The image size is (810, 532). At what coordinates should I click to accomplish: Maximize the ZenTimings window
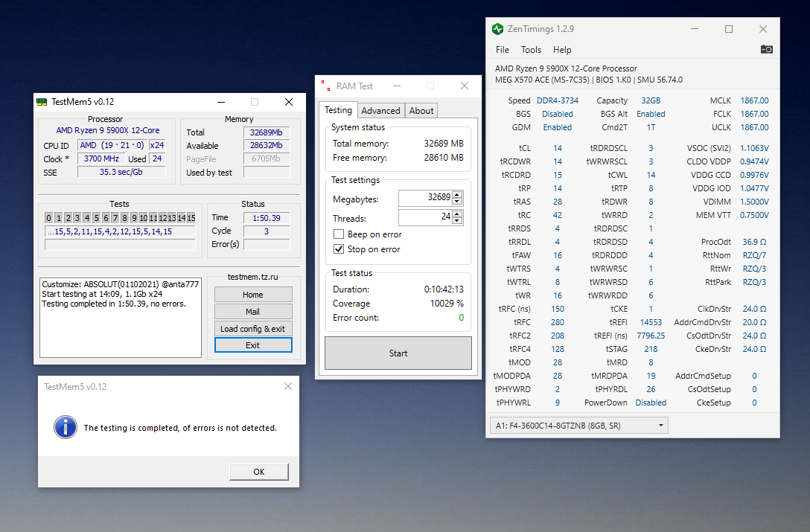(x=728, y=29)
